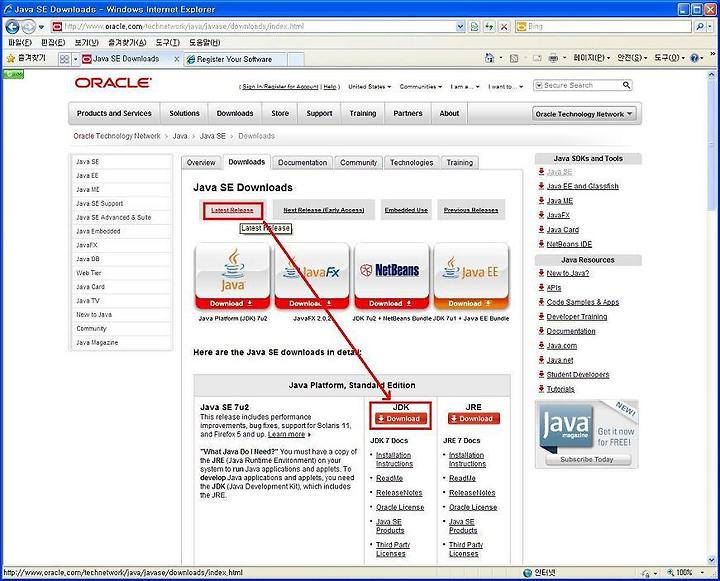720x581 pixels.
Task: Open a new blank tab
Action: click(296, 59)
